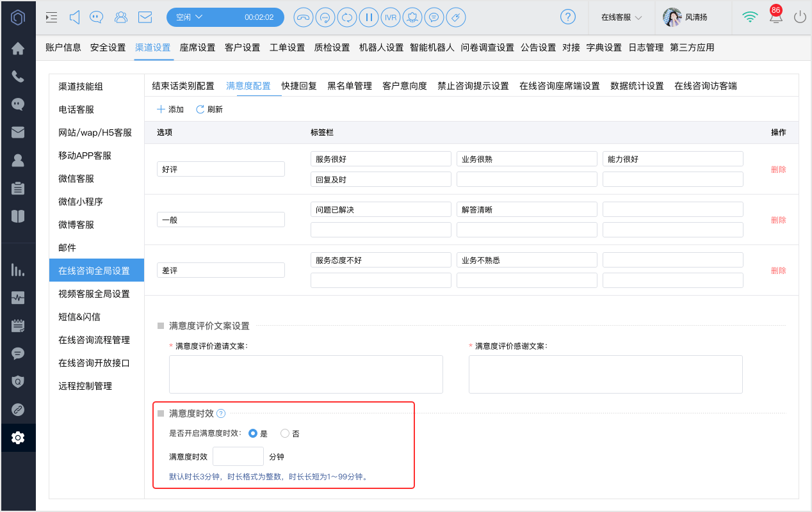Image resolution: width=812 pixels, height=512 pixels.
Task: Click the power logout icon
Action: (x=800, y=17)
